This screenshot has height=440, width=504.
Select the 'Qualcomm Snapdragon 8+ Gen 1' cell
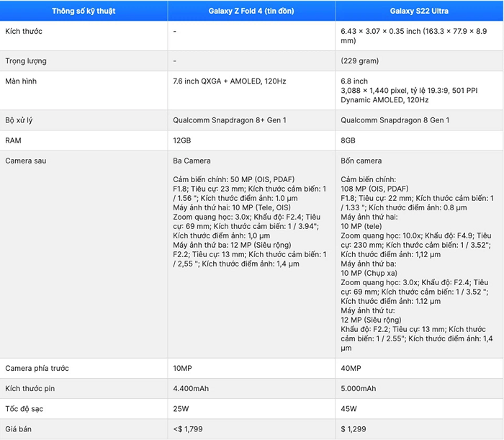[x=230, y=120]
